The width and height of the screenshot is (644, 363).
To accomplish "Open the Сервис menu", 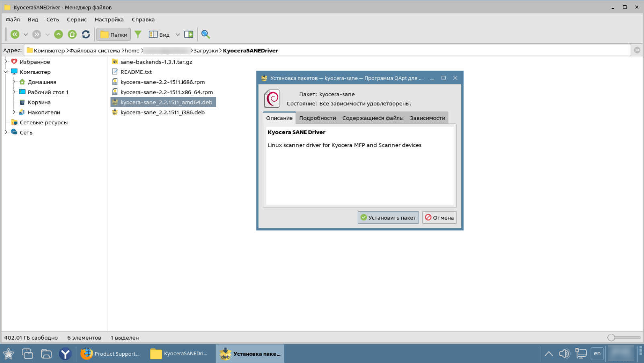I will pyautogui.click(x=76, y=20).
